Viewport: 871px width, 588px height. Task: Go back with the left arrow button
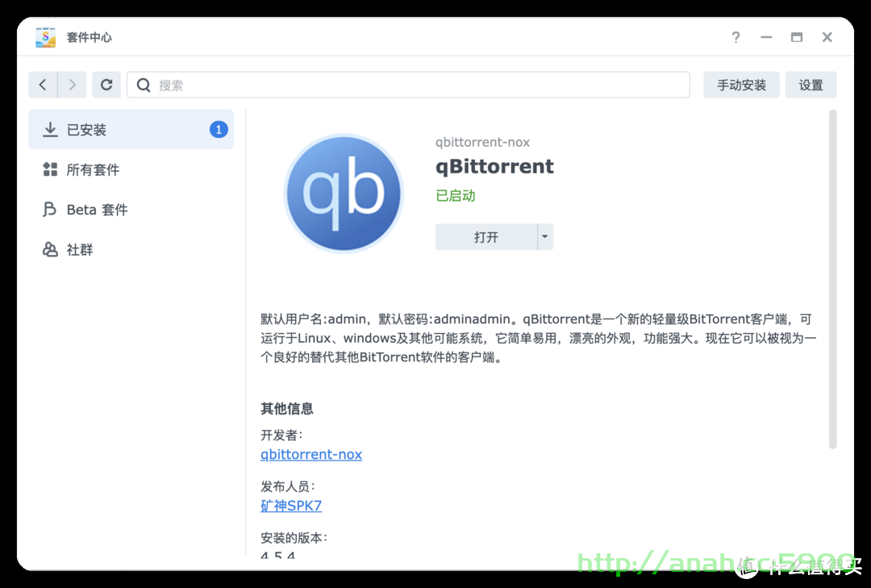point(43,85)
